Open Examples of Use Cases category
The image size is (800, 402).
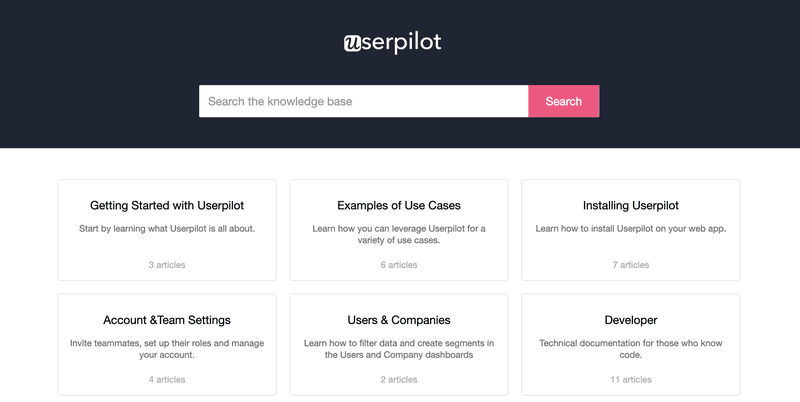[399, 206]
